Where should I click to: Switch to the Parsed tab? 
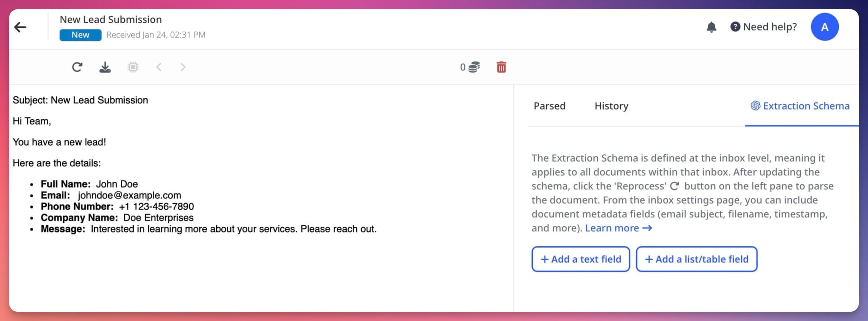(549, 106)
